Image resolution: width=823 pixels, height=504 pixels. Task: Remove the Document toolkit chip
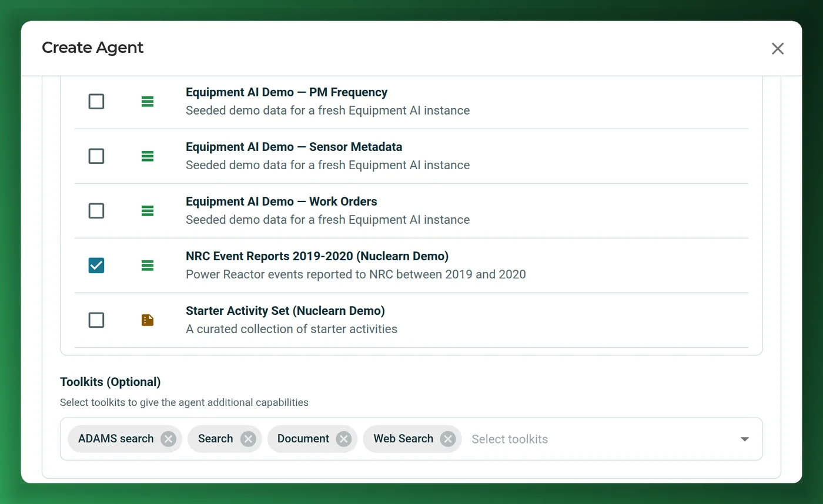(x=344, y=439)
